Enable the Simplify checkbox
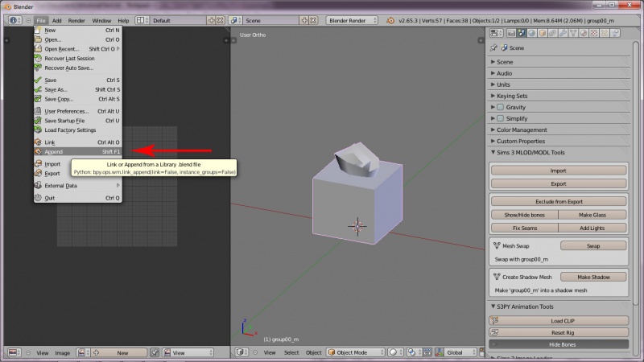This screenshot has width=644, height=362. 500,118
